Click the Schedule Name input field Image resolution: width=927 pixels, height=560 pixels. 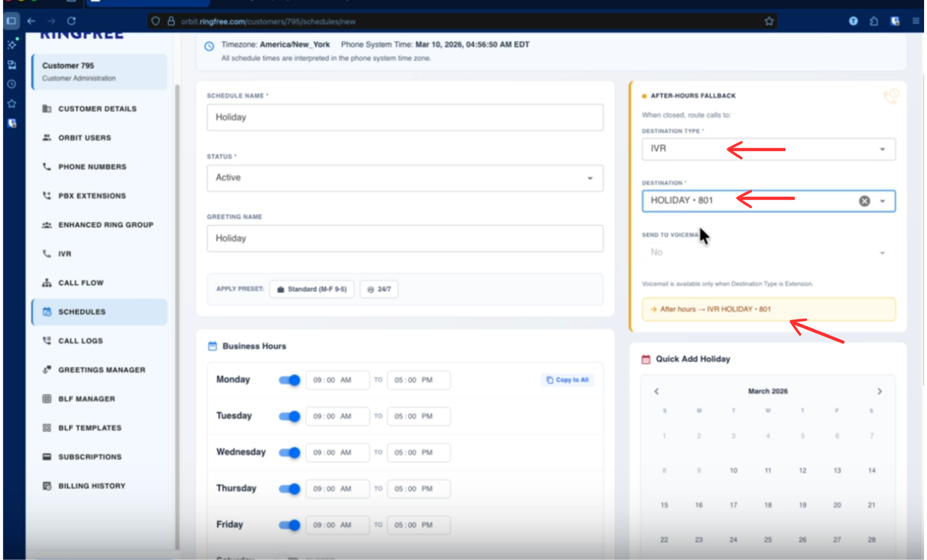[x=404, y=118]
